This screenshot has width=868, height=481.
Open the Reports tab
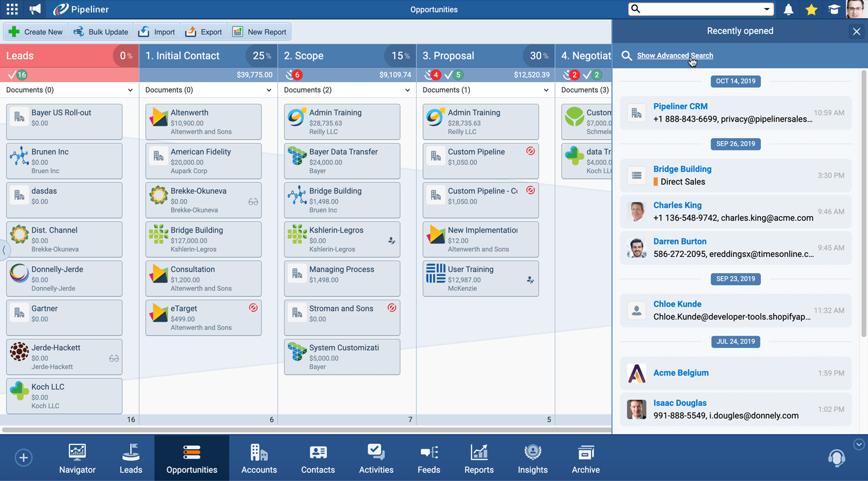click(479, 458)
